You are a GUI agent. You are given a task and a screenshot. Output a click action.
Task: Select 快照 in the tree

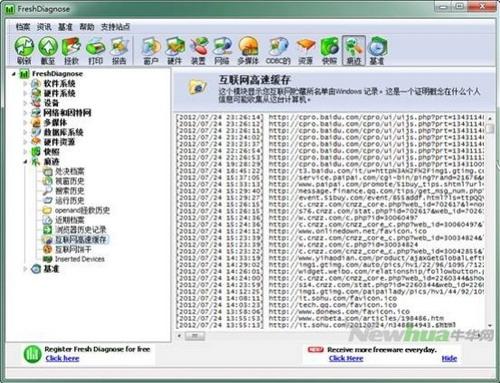[x=51, y=152]
